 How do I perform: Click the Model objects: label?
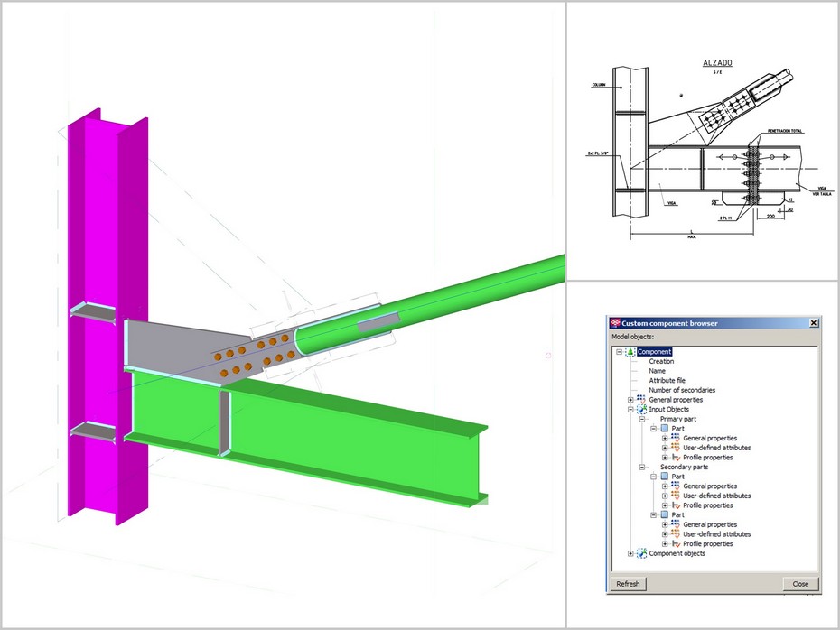(632, 337)
